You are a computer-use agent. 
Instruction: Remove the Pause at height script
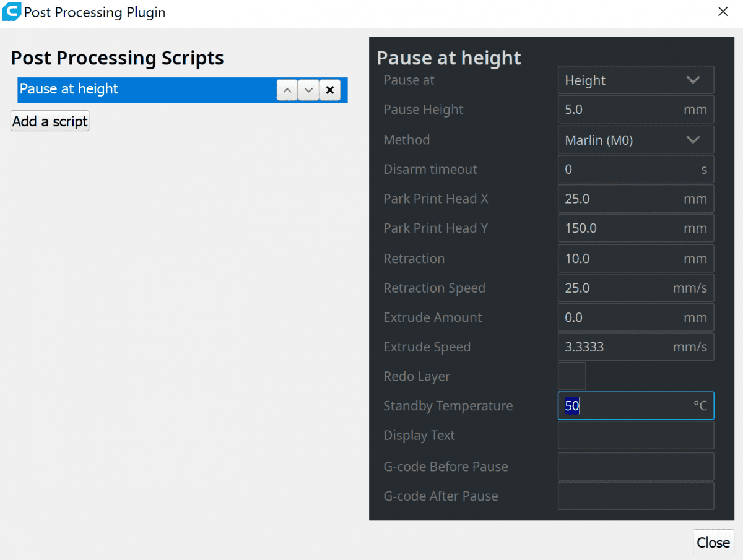(330, 90)
